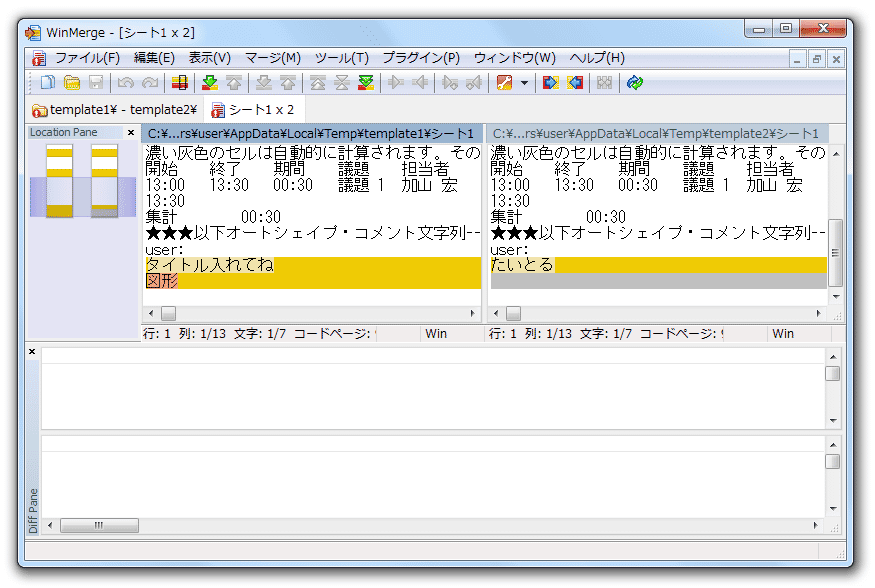Click lower Diff Pane scrollbar up arrow
Image resolution: width=875 pixels, height=588 pixels.
click(x=833, y=445)
